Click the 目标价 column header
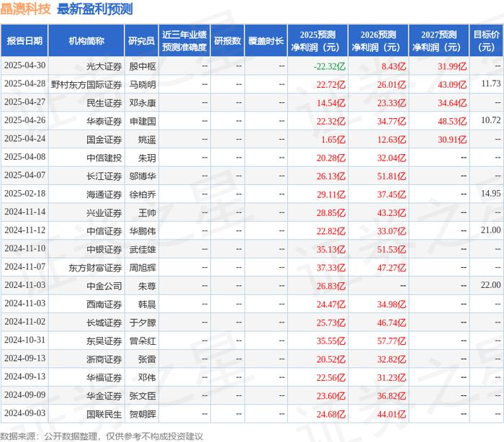This screenshot has height=442, width=504. click(x=486, y=41)
